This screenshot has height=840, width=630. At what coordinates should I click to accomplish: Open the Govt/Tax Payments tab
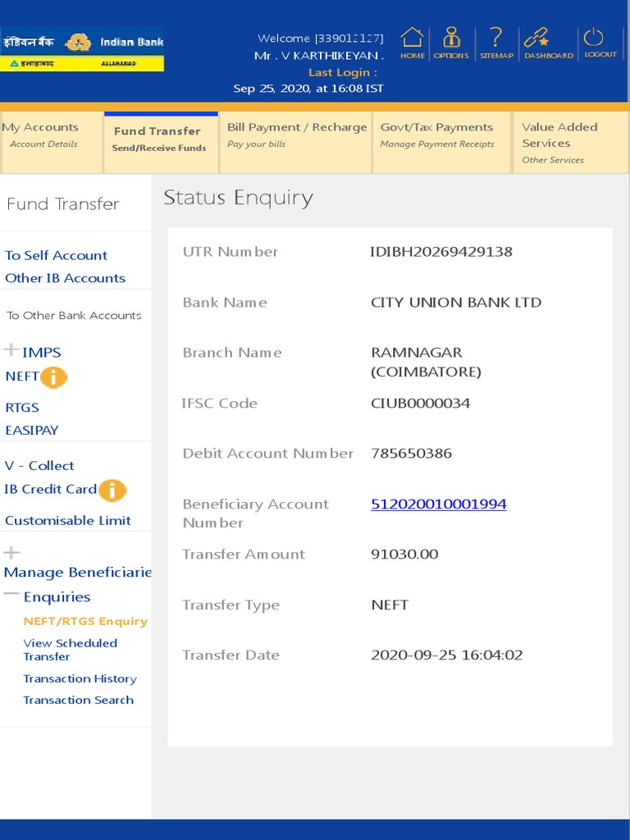pos(441,142)
